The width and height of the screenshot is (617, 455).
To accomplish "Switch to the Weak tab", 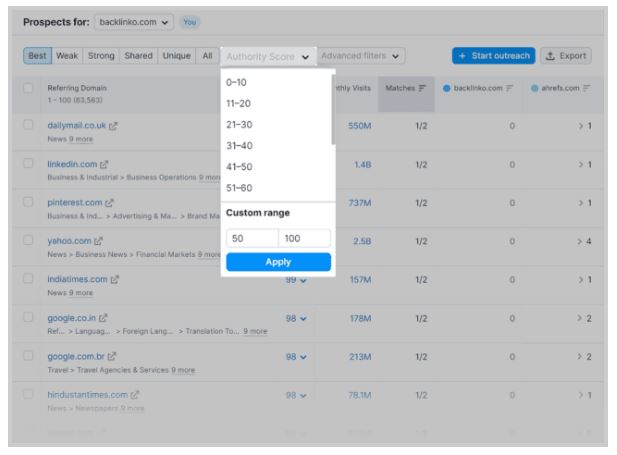I will 67,56.
